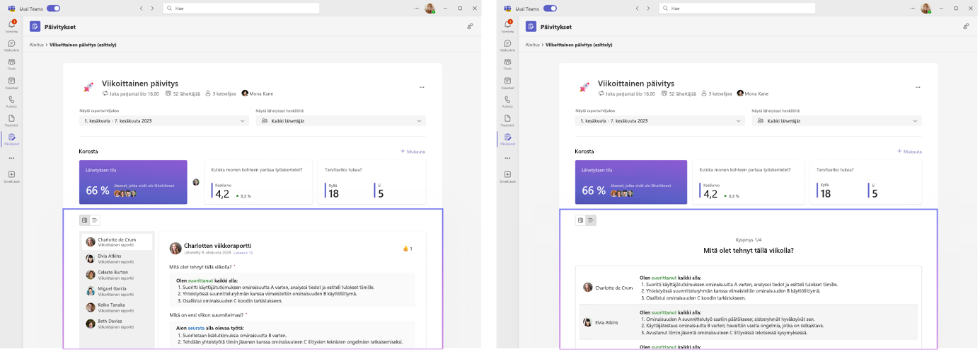
Task: Go forward using left window forward arrow
Action: [x=153, y=8]
